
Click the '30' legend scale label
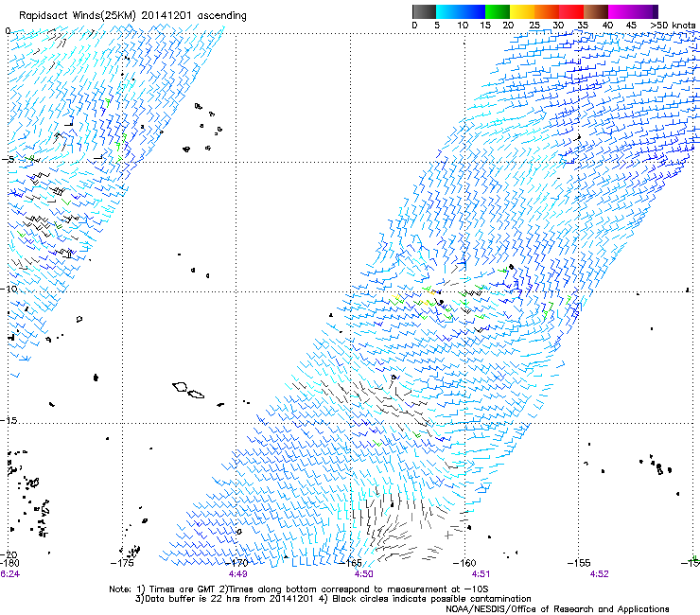(x=558, y=26)
